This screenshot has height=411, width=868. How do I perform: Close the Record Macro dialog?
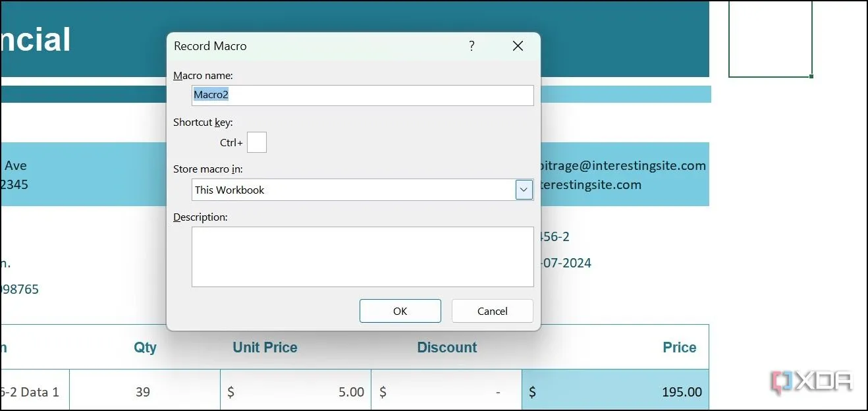pos(518,46)
